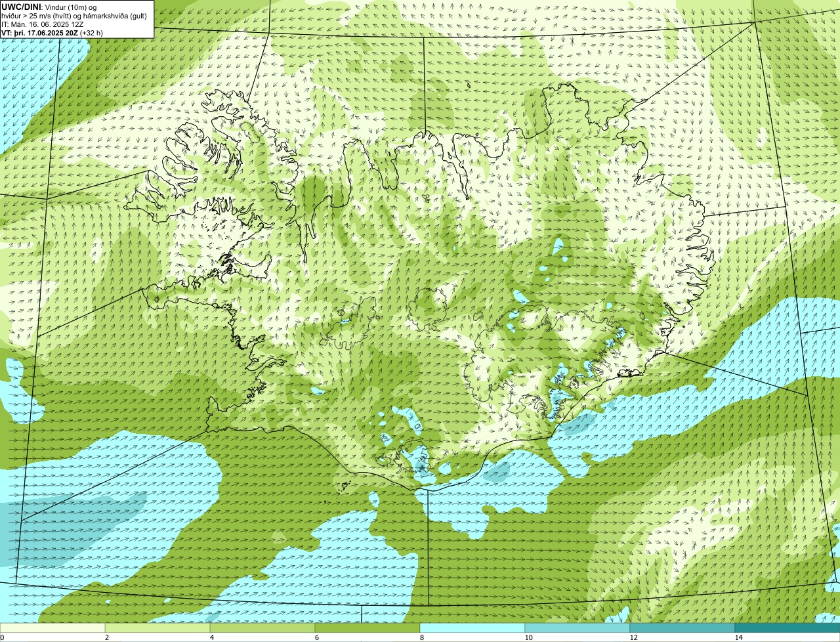Image resolution: width=840 pixels, height=642 pixels.
Task: Click the dark green 6–8 m/s legend swatch
Action: 367,628
